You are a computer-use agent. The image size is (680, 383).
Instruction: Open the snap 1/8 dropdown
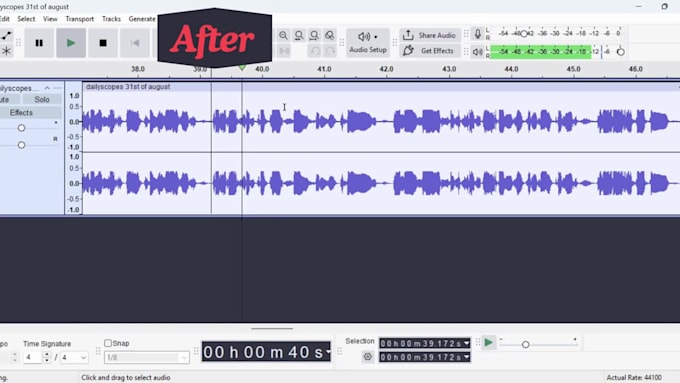click(147, 357)
